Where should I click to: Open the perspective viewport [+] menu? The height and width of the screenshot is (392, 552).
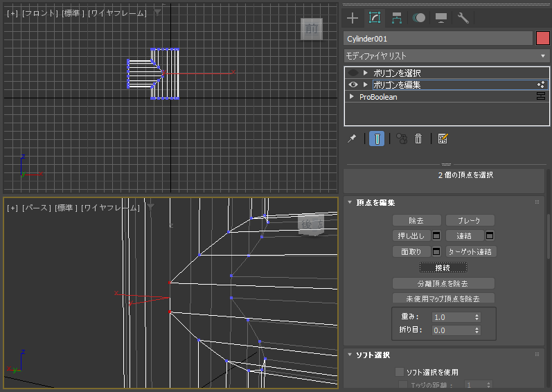coord(12,208)
